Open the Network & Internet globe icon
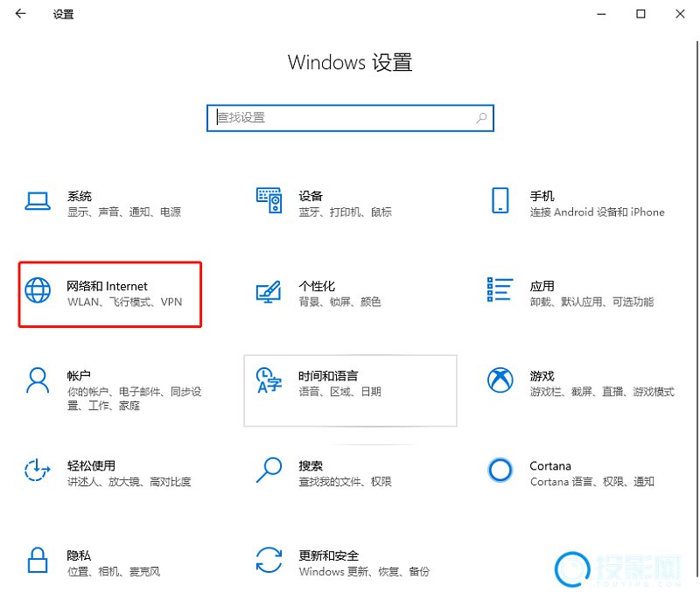The image size is (700, 607). [x=37, y=290]
